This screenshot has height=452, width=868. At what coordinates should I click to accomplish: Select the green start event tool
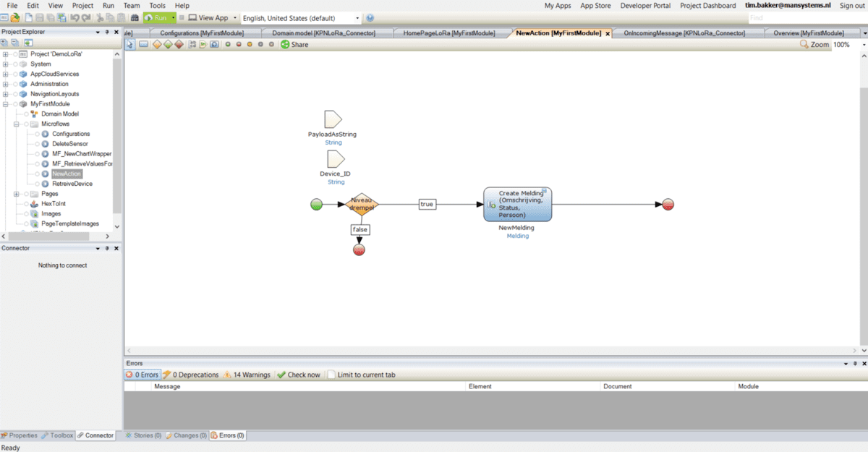click(x=228, y=44)
